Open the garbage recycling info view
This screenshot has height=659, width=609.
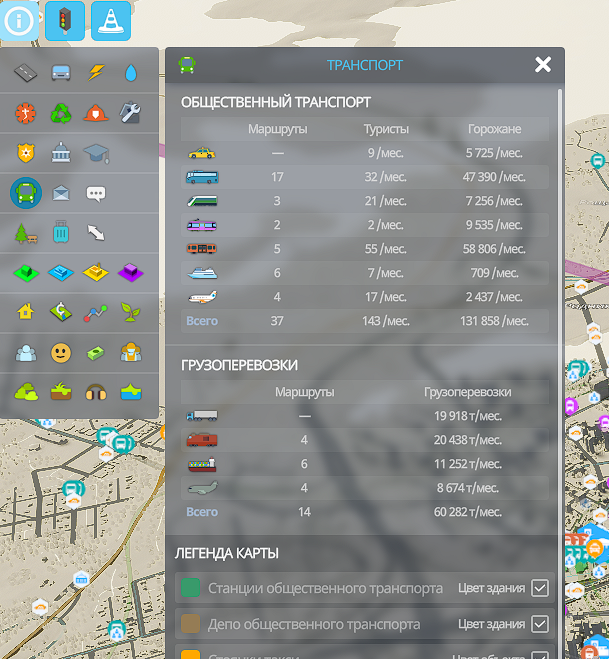point(61,113)
